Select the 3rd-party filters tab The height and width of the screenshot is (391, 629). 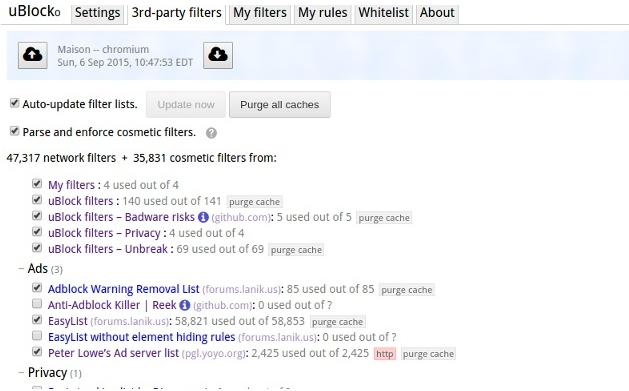point(177,13)
